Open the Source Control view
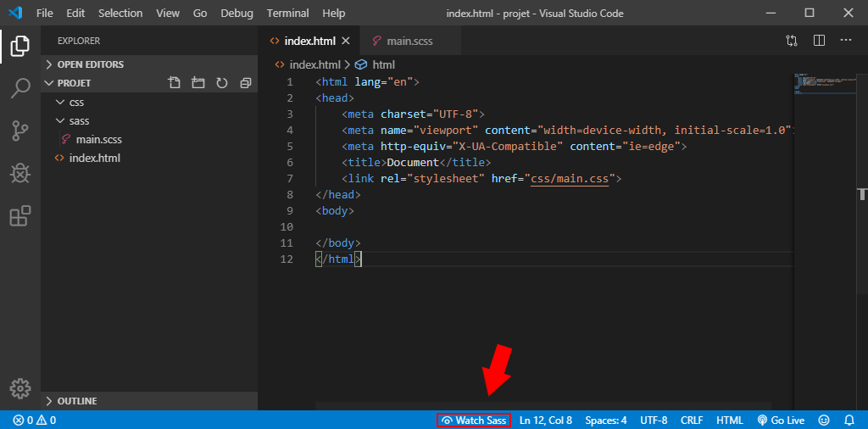 (20, 131)
